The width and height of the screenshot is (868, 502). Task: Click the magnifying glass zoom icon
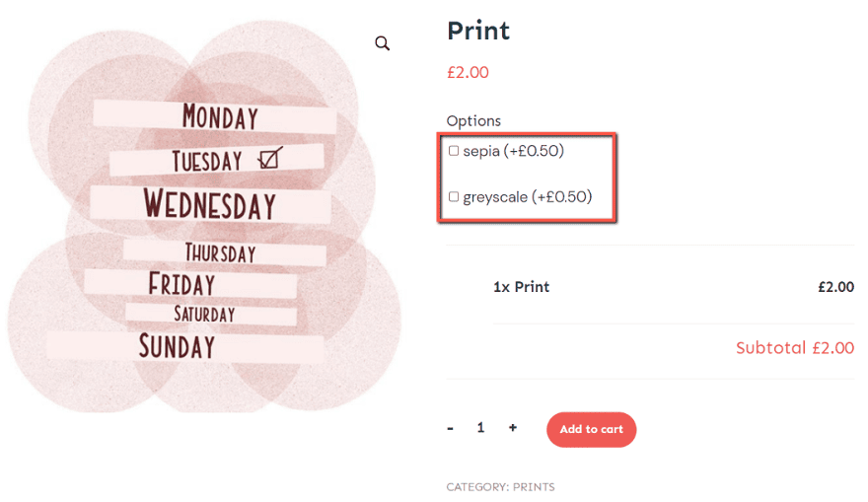point(383,43)
